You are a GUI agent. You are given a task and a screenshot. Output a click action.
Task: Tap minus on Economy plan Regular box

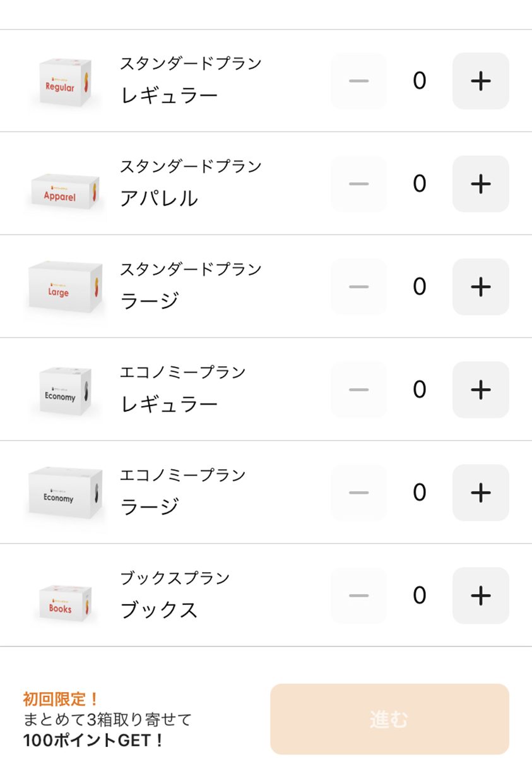[358, 390]
